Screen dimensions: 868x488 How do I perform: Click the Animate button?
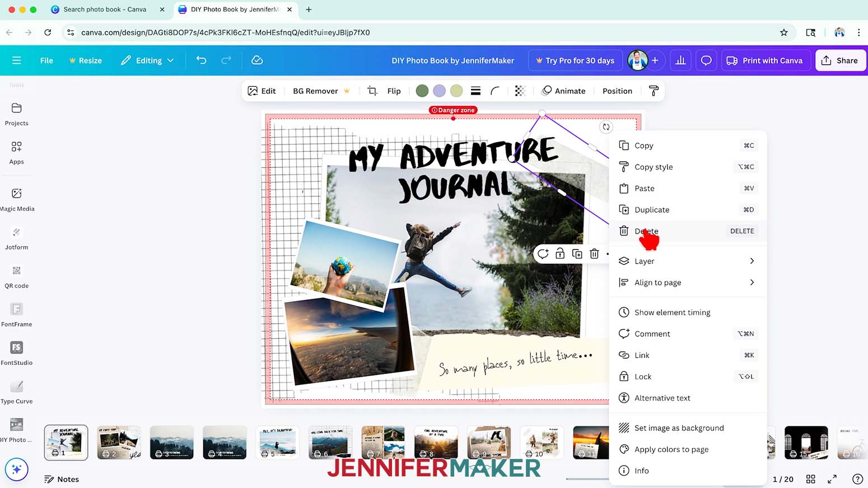563,91
